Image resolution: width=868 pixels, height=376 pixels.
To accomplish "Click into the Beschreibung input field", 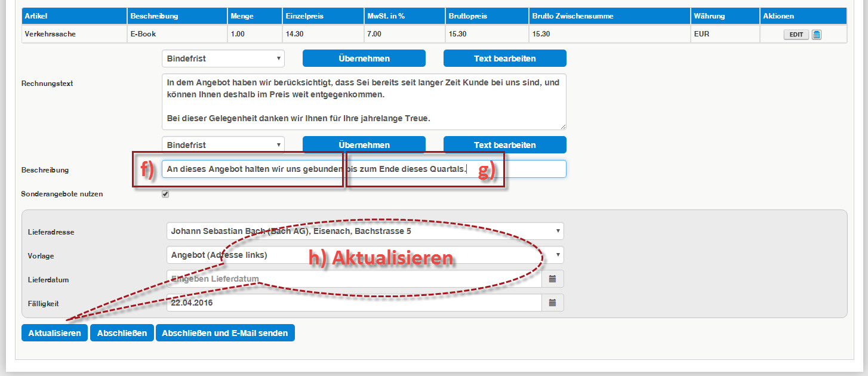I will pyautogui.click(x=364, y=169).
